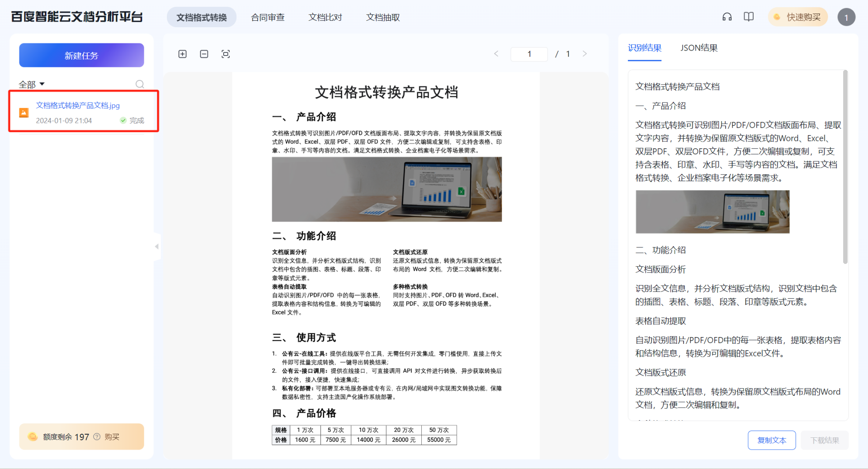Switch to JSON结果 tab
Viewport: 868px width, 469px height.
point(699,48)
